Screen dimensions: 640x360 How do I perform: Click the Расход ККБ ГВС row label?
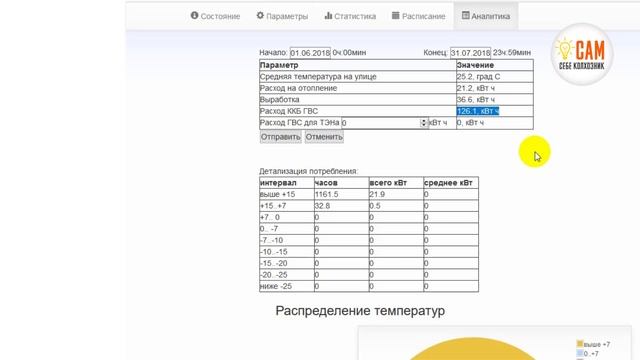click(x=289, y=111)
